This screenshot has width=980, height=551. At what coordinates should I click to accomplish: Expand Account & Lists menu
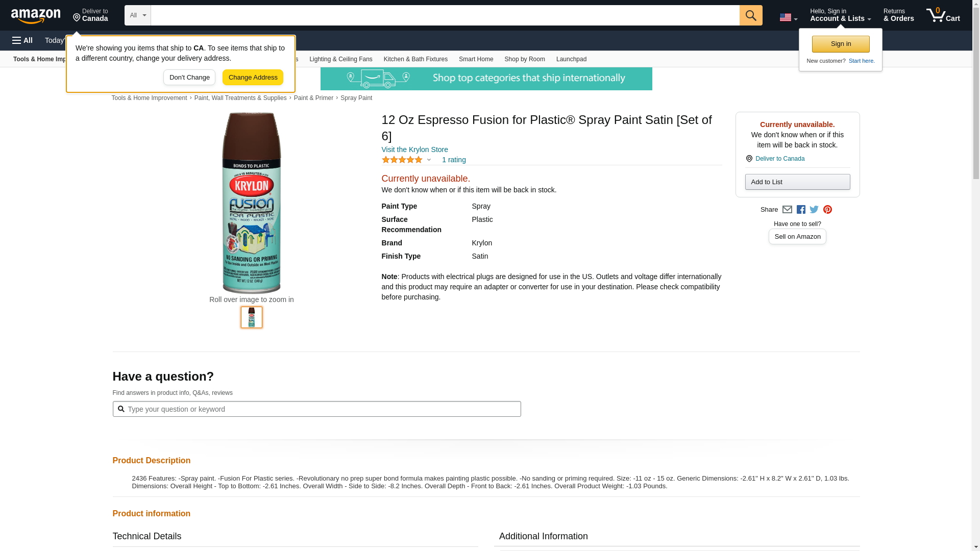point(840,15)
